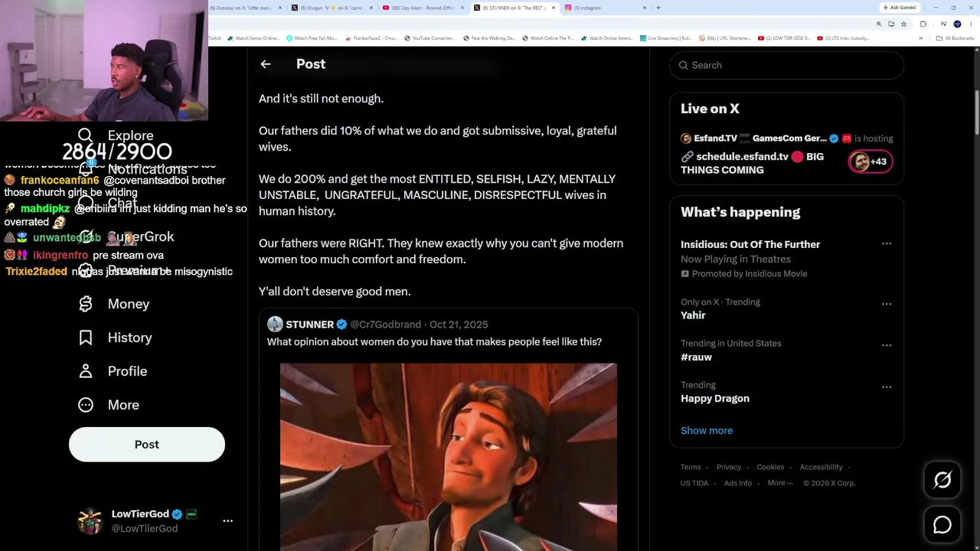Open the Twitch bookmark
Image resolution: width=980 pixels, height=551 pixels.
tap(214, 38)
